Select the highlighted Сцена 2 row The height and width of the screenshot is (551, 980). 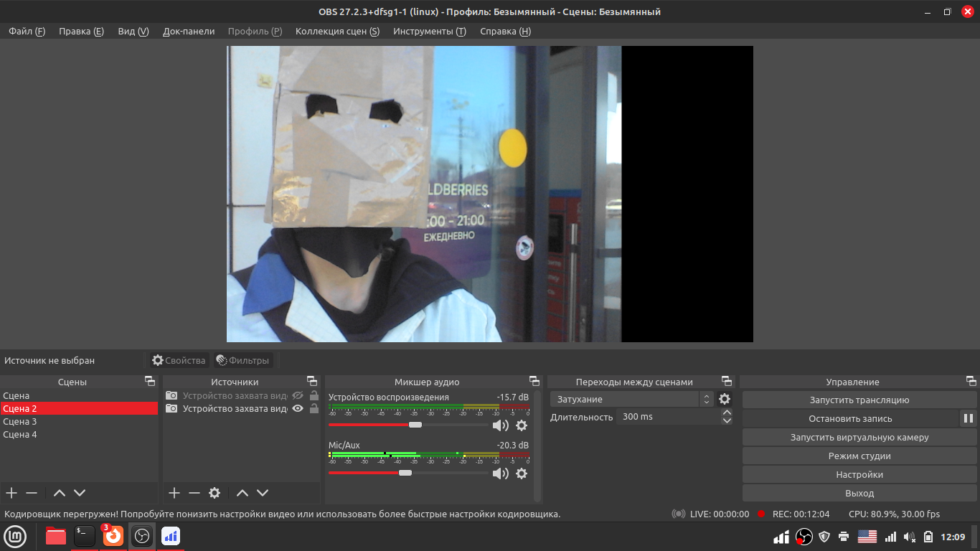(79, 408)
